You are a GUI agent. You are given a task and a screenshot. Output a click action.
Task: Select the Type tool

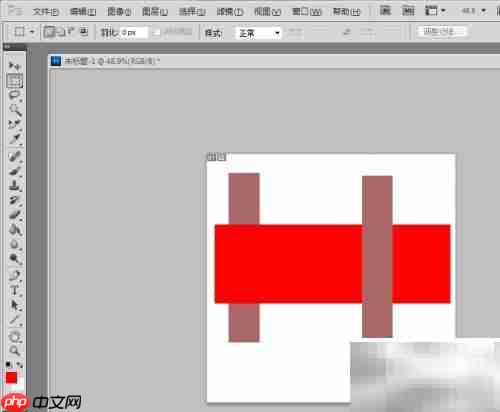(x=15, y=290)
